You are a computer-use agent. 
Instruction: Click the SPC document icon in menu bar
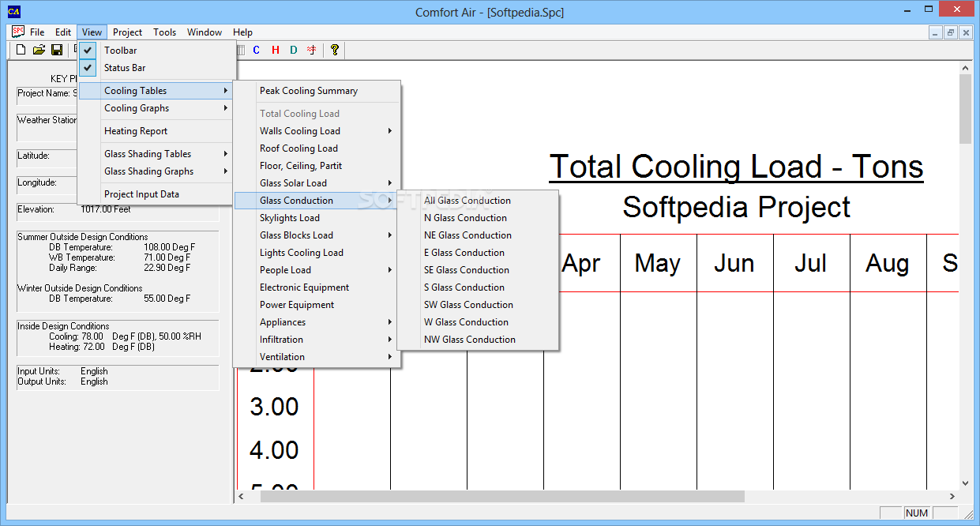click(x=18, y=32)
